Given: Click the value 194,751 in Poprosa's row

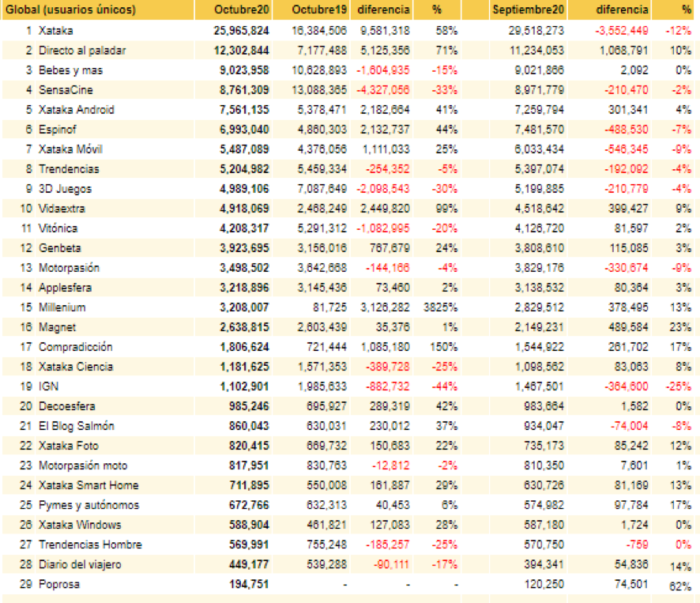Looking at the screenshot, I should [249, 584].
